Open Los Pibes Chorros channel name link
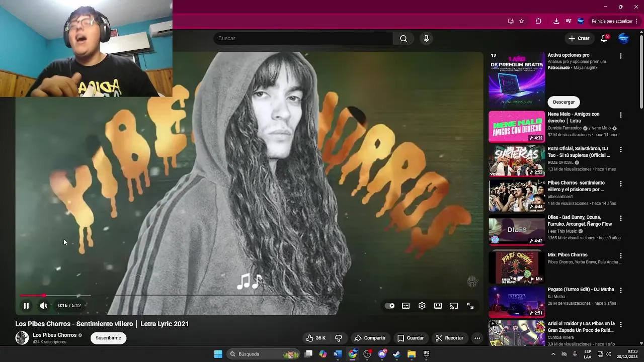This screenshot has width=644, height=362. click(54, 335)
